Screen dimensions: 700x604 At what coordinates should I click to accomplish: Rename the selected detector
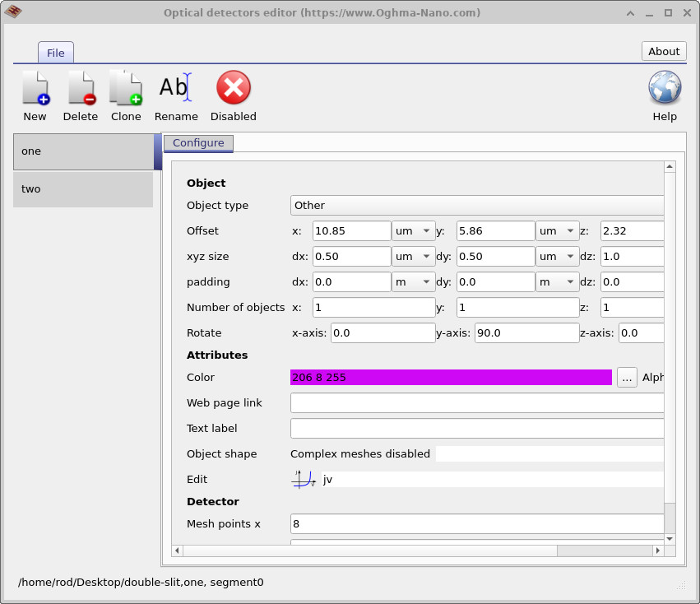(x=175, y=88)
